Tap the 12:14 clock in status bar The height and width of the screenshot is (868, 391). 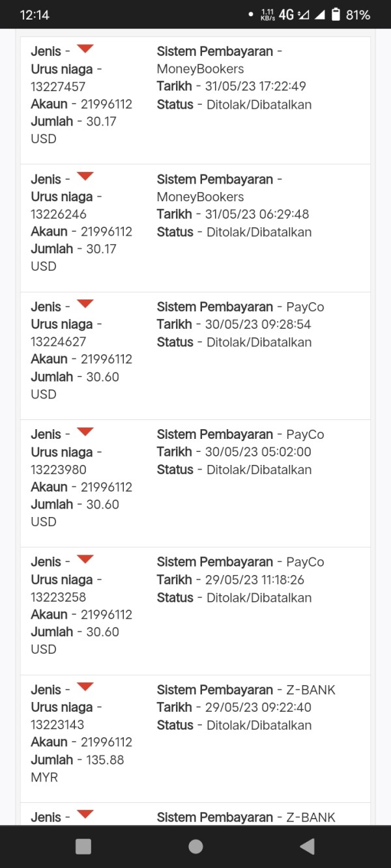[35, 15]
